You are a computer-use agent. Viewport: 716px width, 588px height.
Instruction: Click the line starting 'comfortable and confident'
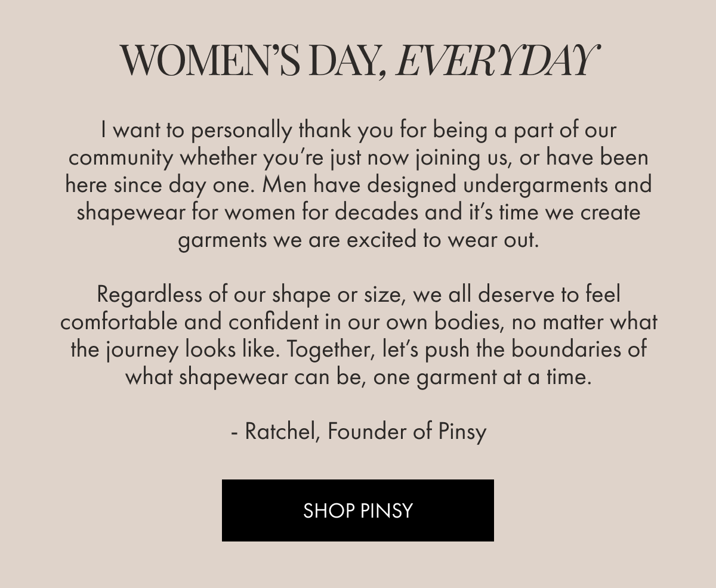[359, 322]
